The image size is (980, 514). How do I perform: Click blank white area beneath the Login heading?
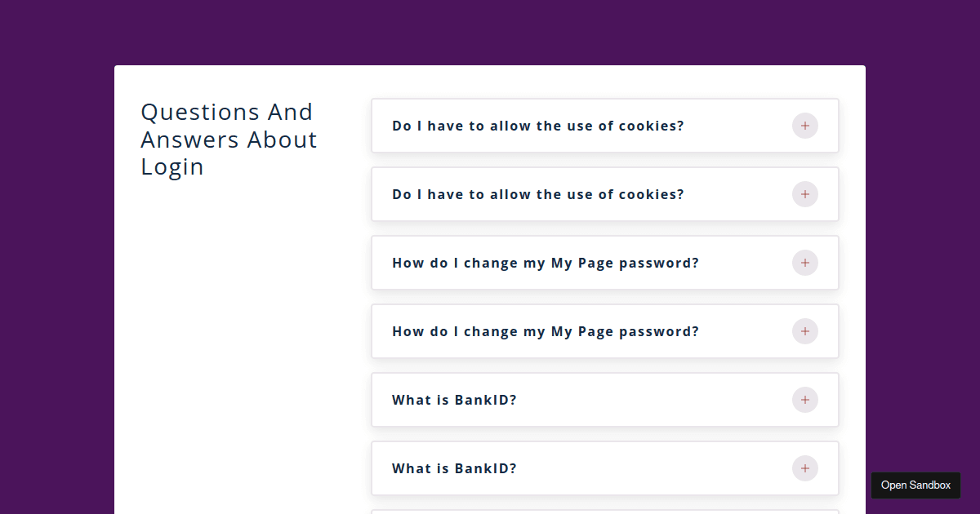click(x=237, y=326)
